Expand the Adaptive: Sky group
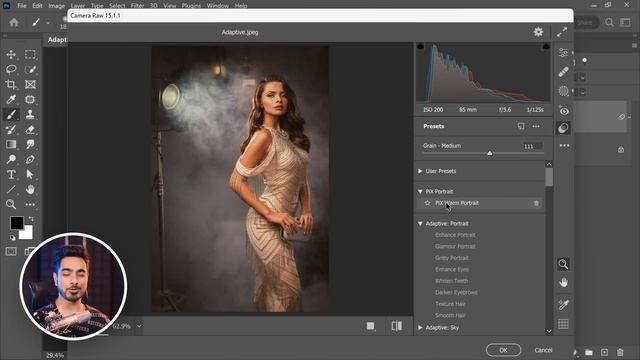 (420, 328)
